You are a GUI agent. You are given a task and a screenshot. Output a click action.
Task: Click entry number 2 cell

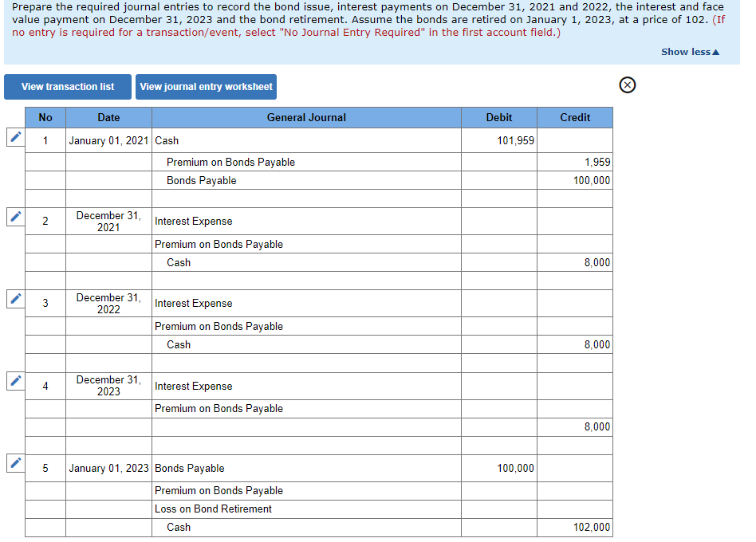pyautogui.click(x=45, y=221)
